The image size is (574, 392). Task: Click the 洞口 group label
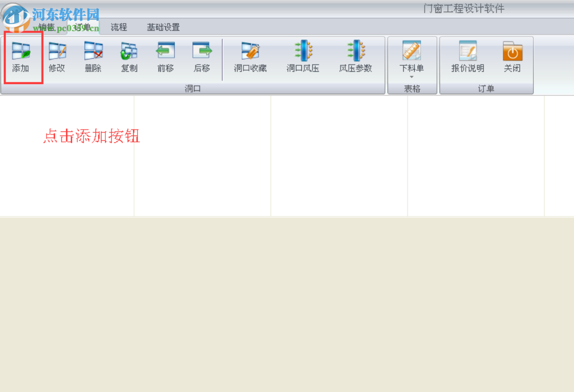click(192, 88)
